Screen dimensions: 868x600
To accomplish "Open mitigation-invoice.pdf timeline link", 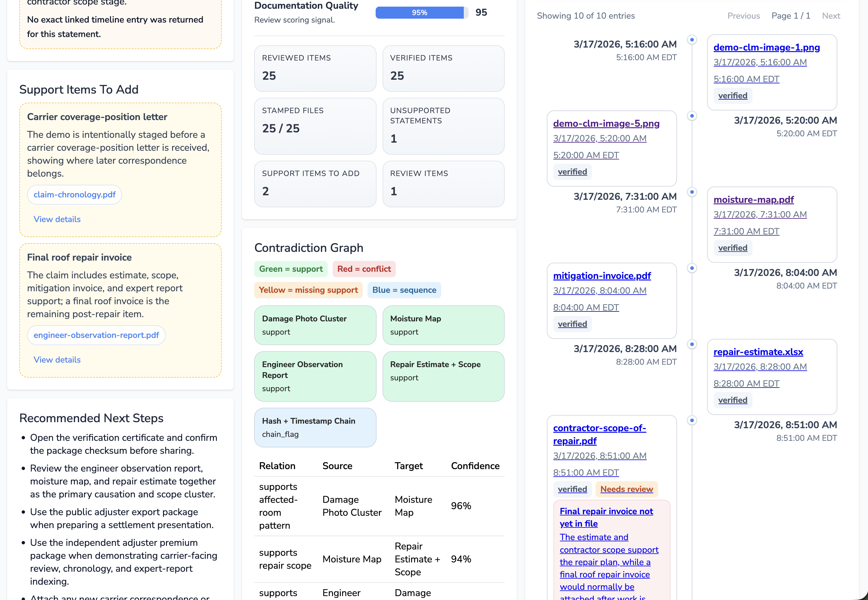I will (x=602, y=276).
